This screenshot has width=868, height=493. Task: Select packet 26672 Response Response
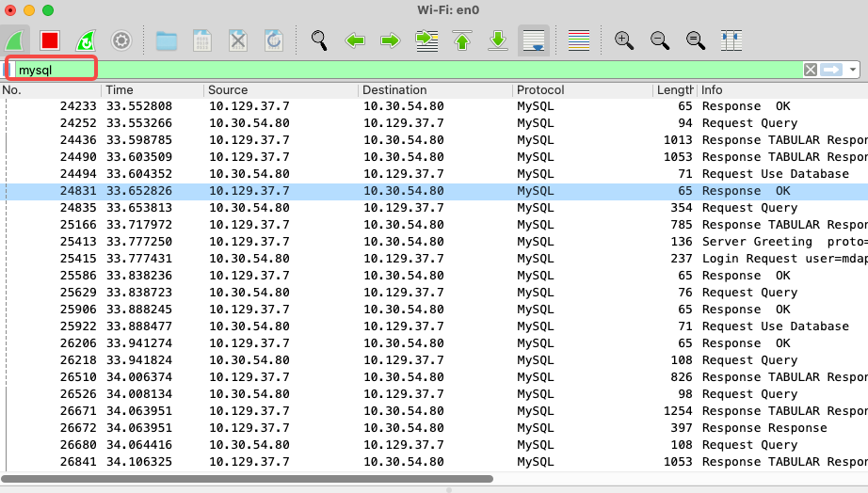(x=434, y=428)
